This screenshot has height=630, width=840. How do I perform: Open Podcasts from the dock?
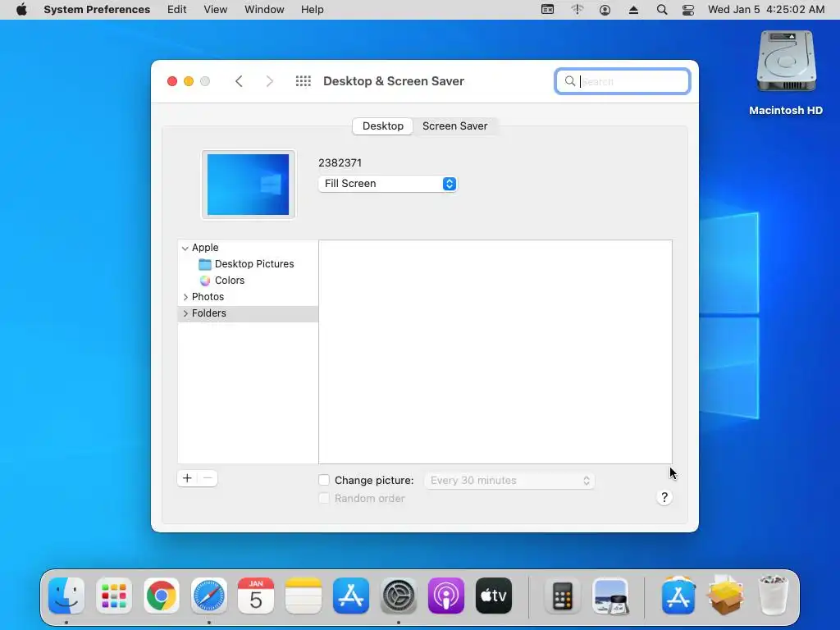point(445,596)
